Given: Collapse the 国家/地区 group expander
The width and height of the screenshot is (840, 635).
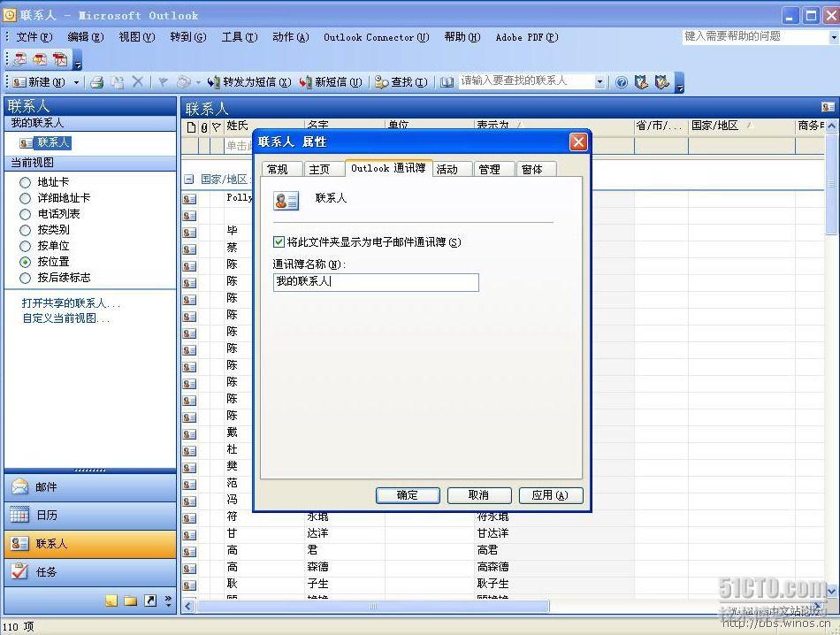Looking at the screenshot, I should 188,180.
